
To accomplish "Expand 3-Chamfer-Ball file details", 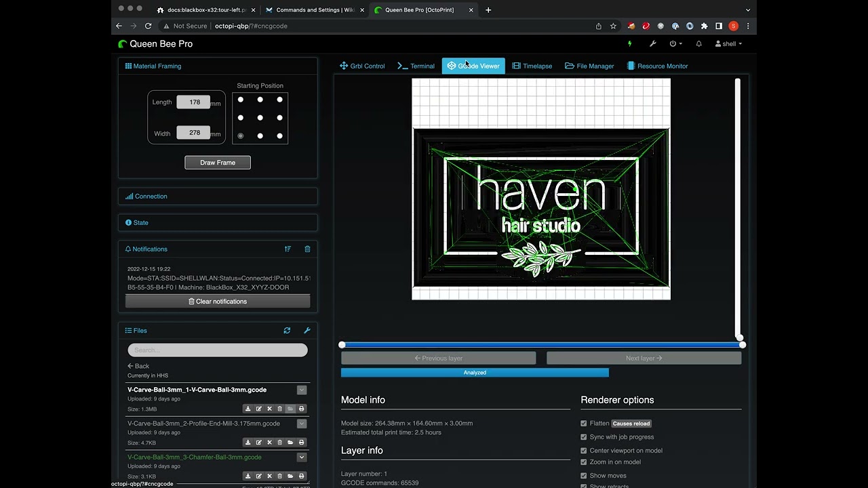I will 302,457.
